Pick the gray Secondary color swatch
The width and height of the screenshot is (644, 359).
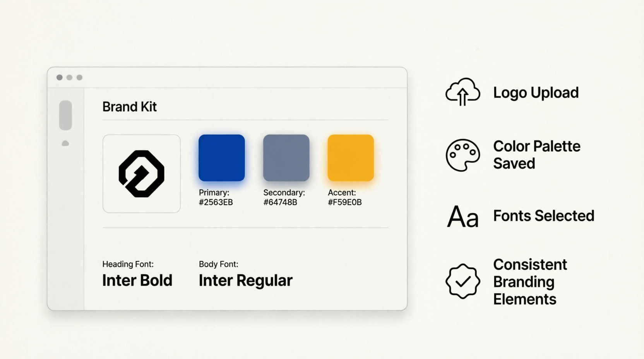286,158
